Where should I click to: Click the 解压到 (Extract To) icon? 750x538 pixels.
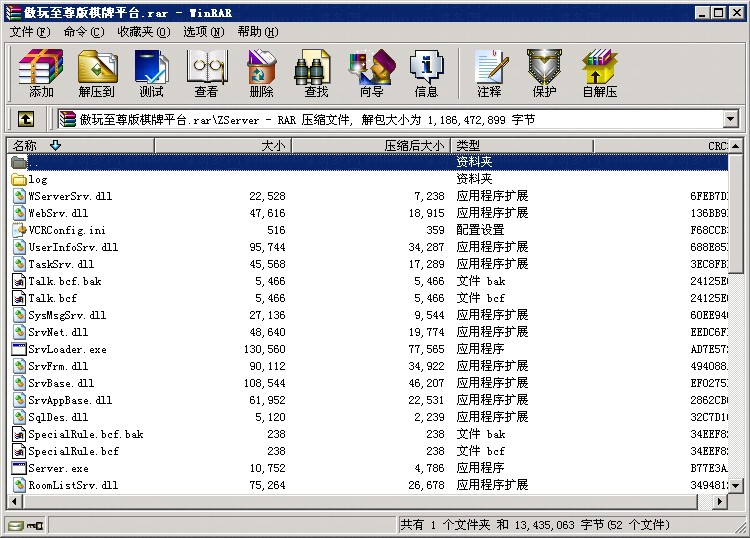(x=96, y=73)
